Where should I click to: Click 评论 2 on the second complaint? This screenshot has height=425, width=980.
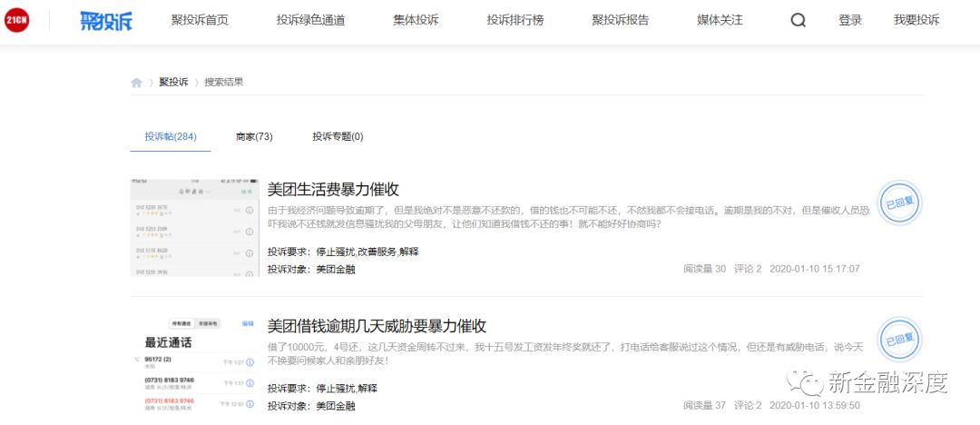pos(748,405)
